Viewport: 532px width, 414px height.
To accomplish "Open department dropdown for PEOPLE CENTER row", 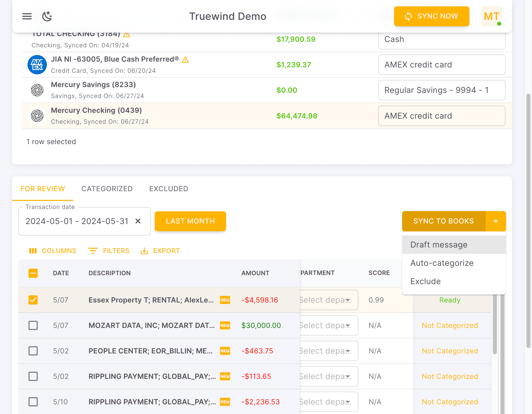I will [x=328, y=351].
